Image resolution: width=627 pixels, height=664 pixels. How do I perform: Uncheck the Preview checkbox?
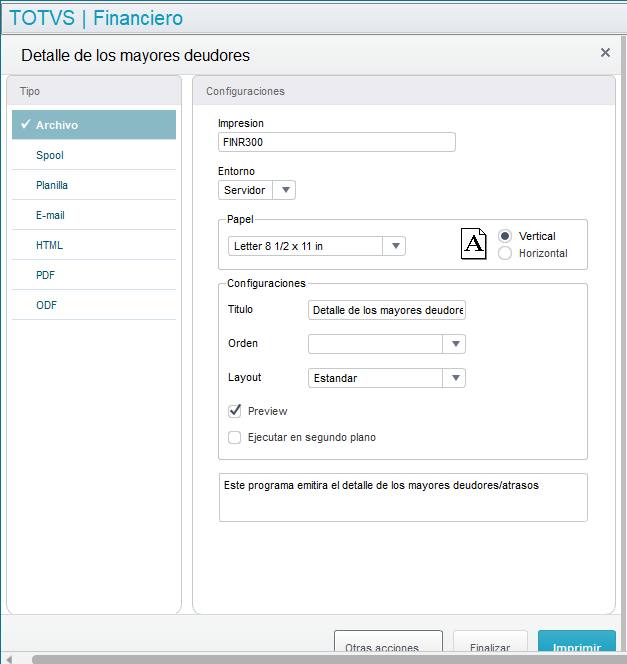pyautogui.click(x=235, y=411)
